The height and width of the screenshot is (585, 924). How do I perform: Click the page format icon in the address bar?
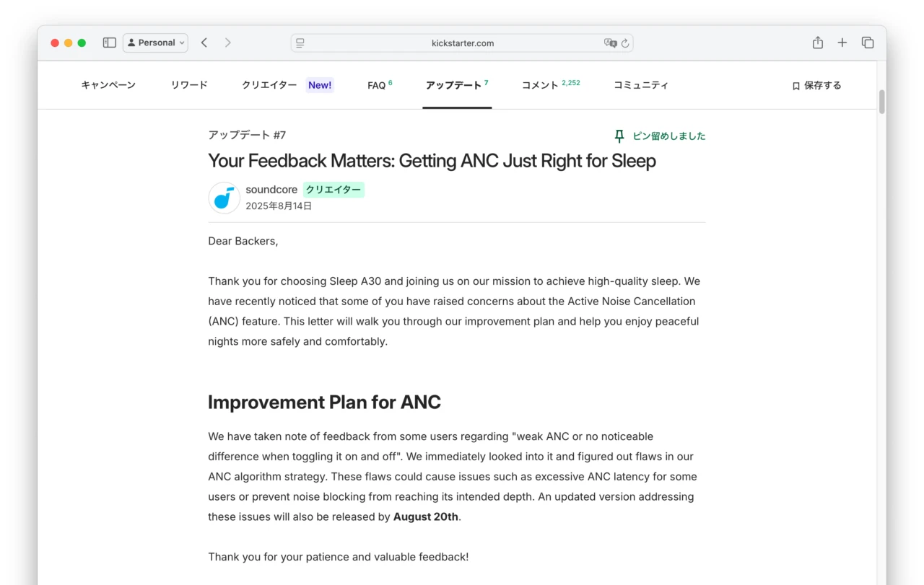coord(299,43)
